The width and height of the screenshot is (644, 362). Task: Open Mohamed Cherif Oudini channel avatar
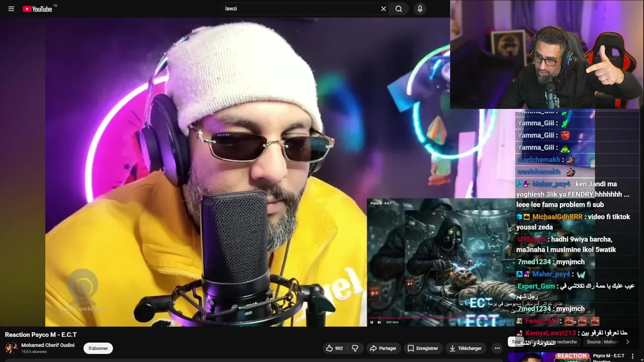pos(11,348)
